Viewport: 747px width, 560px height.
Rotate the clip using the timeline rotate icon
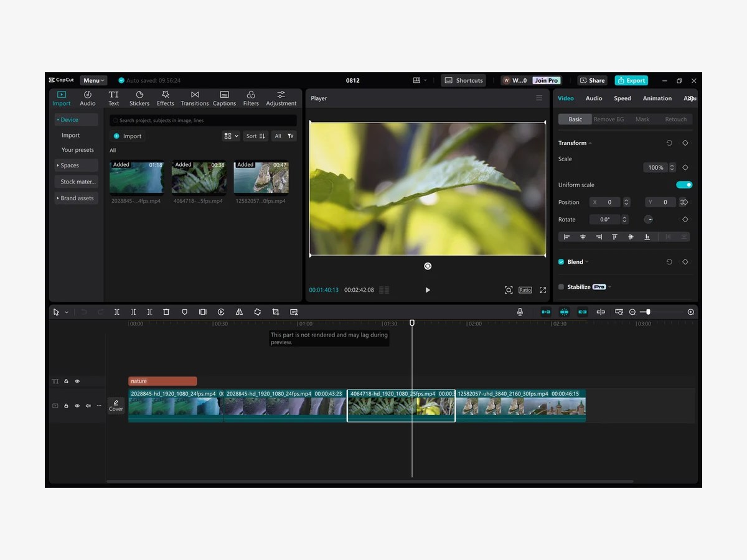(x=257, y=312)
